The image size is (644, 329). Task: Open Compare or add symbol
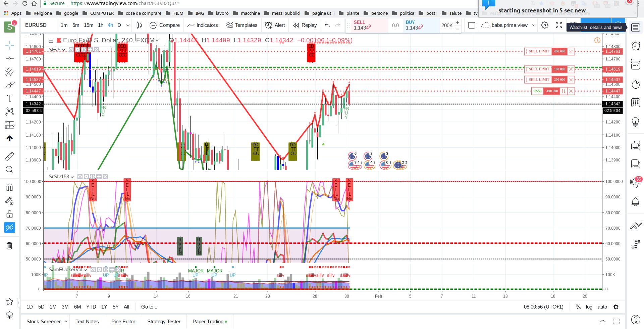[165, 25]
